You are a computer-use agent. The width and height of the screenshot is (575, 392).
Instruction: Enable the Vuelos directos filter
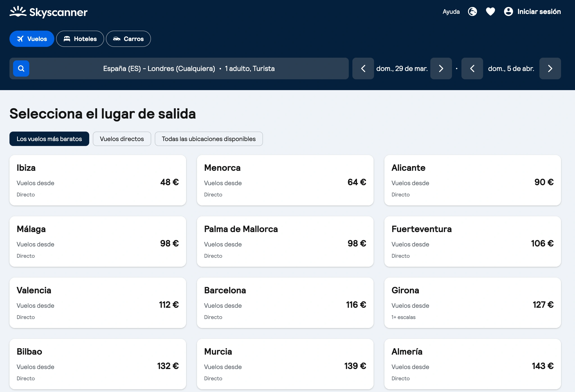click(122, 139)
